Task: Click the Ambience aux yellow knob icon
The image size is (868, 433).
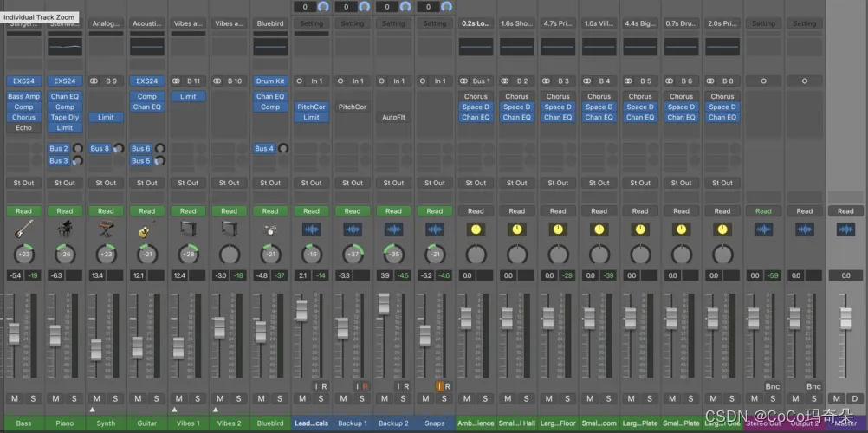Action: tap(476, 229)
